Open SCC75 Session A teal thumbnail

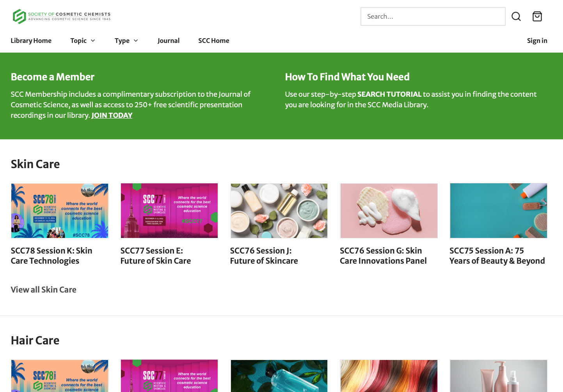498,211
